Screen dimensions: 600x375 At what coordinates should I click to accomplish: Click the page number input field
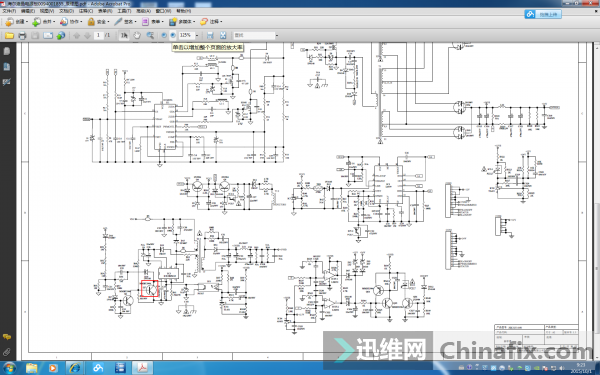[98, 35]
